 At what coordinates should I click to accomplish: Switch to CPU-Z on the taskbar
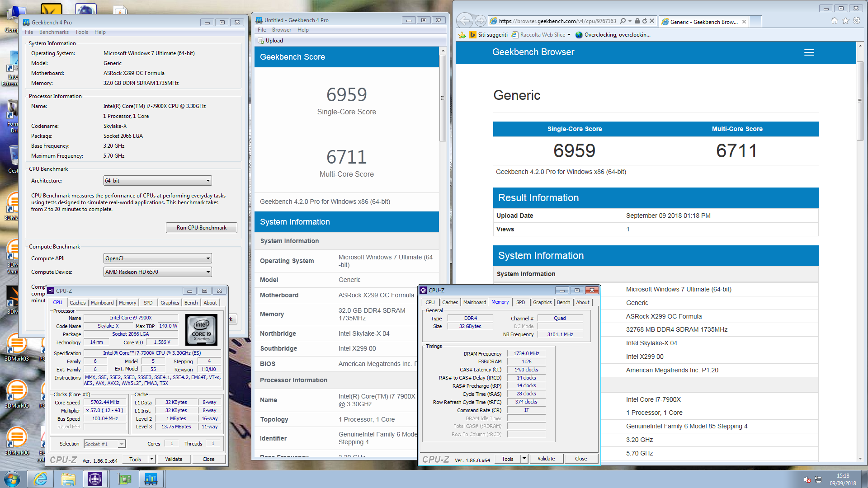tap(95, 479)
